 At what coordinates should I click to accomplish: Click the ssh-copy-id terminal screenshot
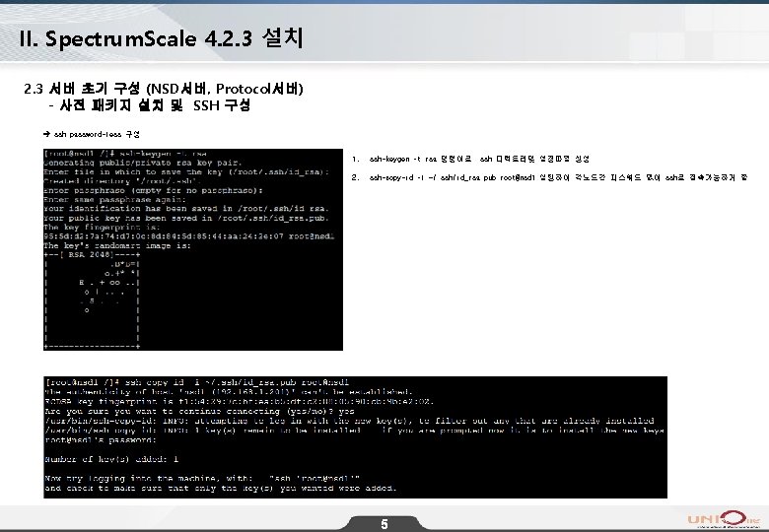356,437
